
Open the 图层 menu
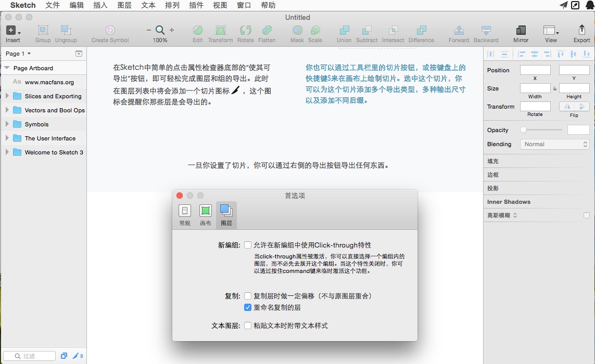(124, 5)
